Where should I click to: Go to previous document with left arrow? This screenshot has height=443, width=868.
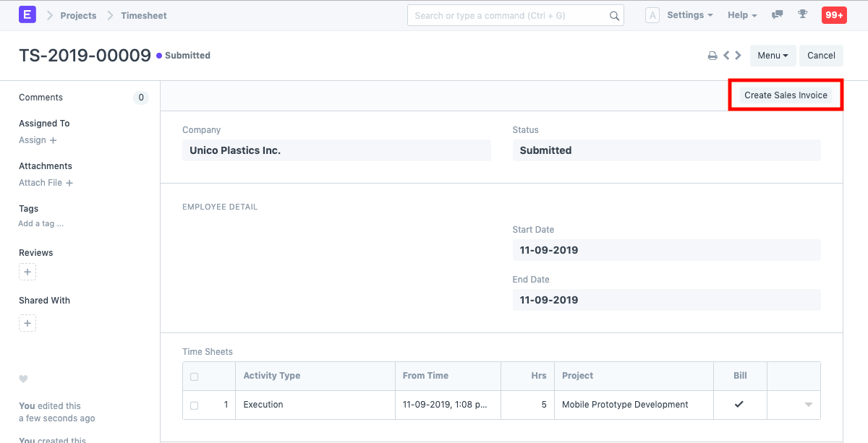point(726,55)
